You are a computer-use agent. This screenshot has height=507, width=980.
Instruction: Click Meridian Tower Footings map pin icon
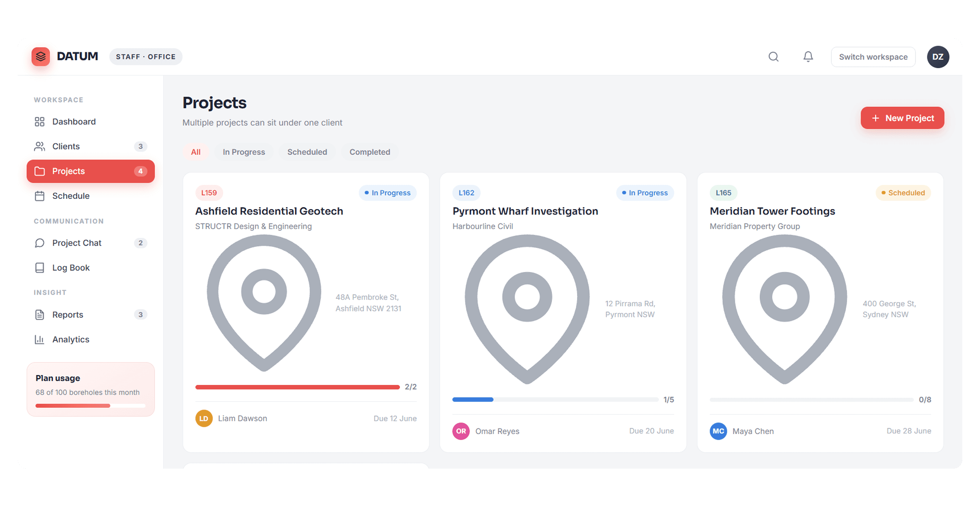(784, 309)
